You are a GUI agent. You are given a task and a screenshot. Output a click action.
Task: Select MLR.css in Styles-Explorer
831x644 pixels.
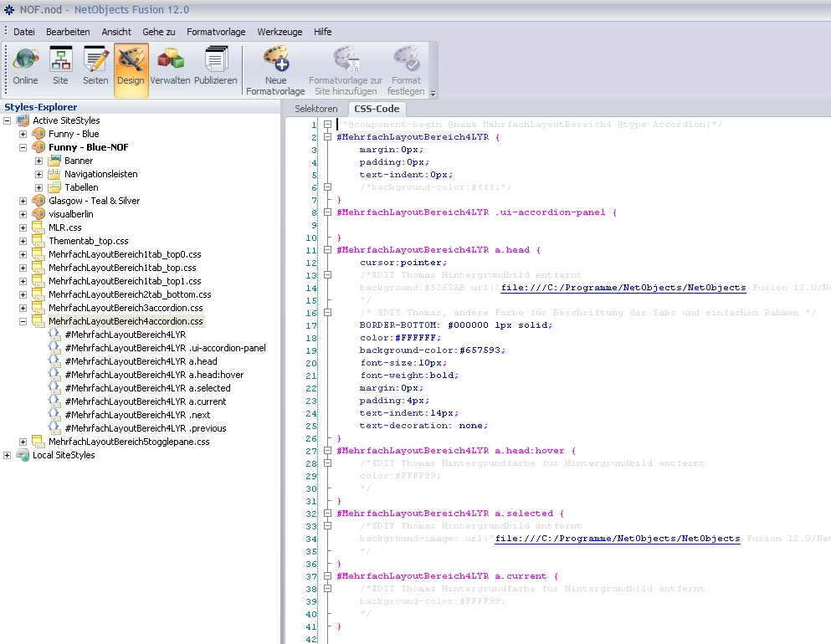tap(64, 227)
